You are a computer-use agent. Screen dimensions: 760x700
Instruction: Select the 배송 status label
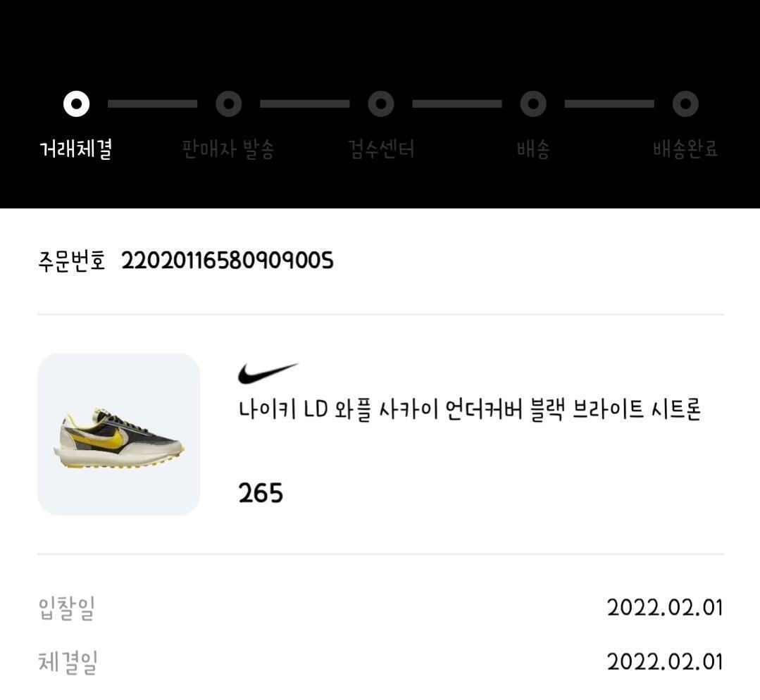[533, 149]
